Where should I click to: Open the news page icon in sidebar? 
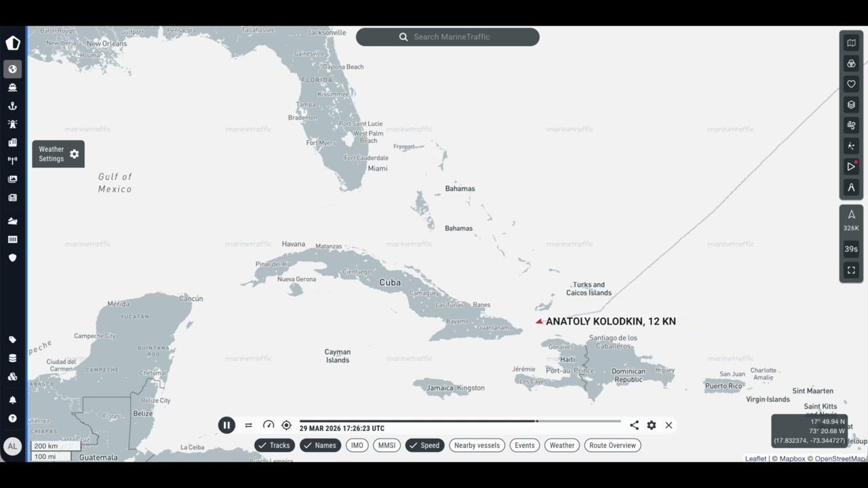(x=12, y=198)
